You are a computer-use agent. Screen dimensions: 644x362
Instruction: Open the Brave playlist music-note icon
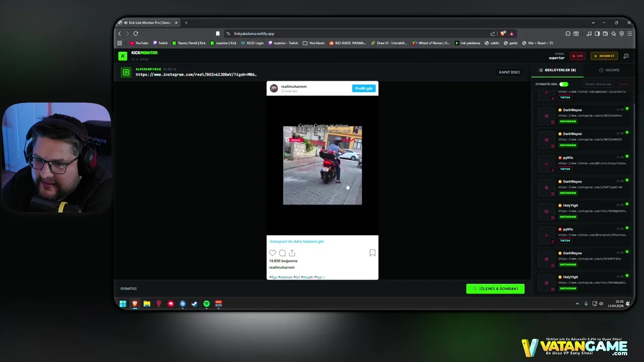point(589,34)
